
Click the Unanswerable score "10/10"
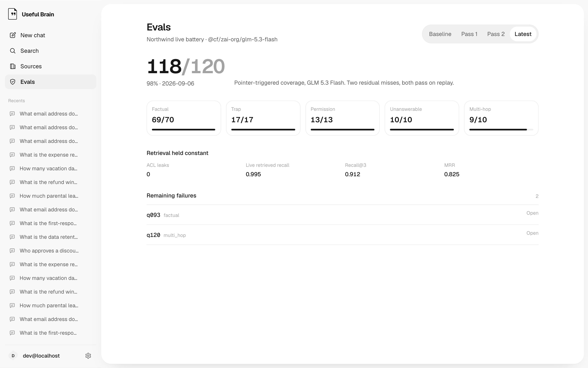click(x=401, y=120)
